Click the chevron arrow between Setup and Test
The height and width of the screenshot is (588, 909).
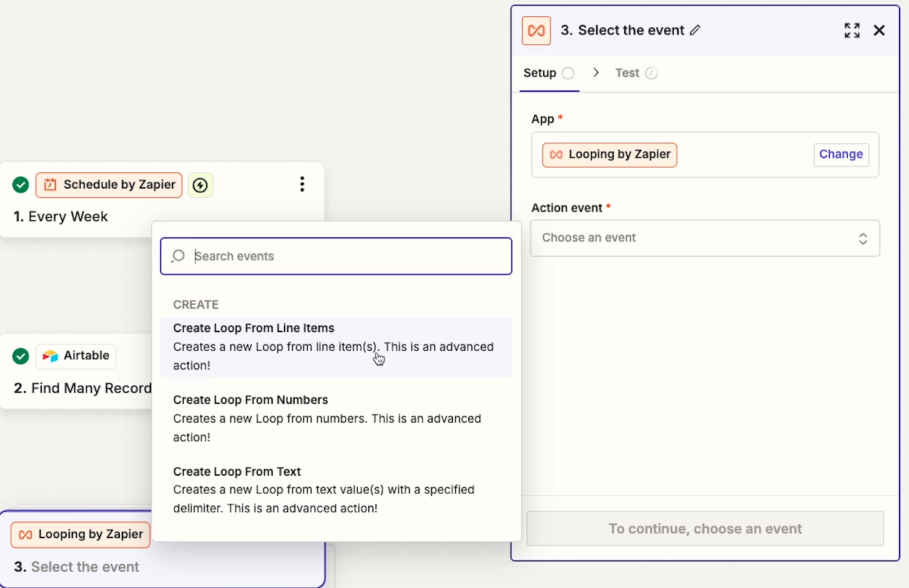pyautogui.click(x=596, y=73)
